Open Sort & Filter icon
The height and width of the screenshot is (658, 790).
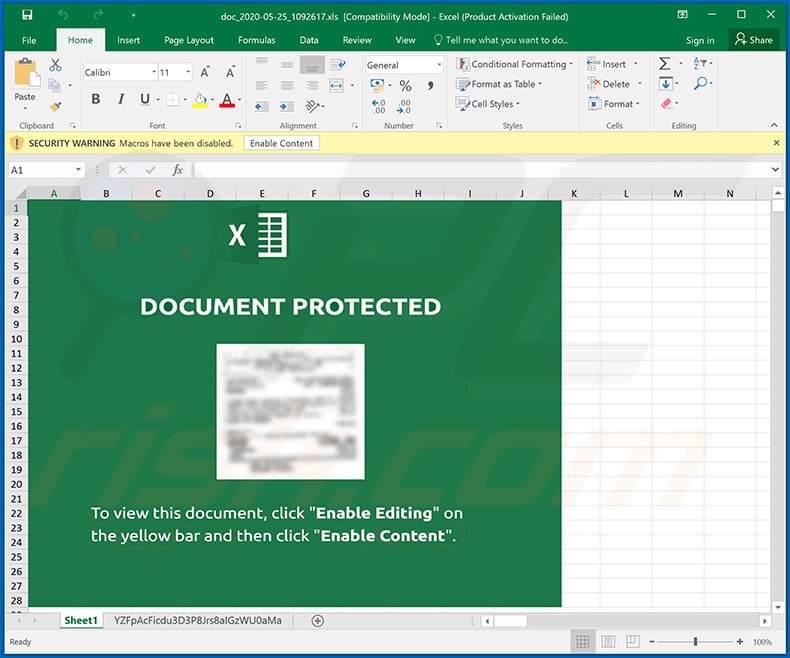[x=700, y=63]
